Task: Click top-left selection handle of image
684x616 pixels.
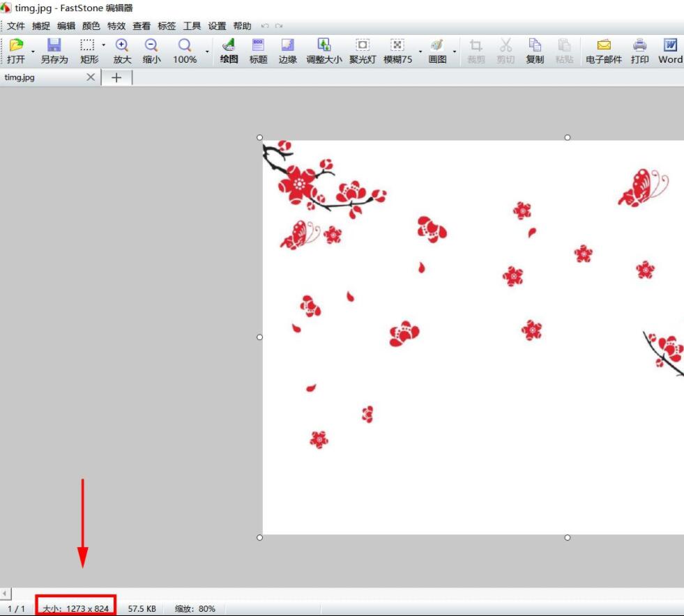Action: tap(259, 137)
